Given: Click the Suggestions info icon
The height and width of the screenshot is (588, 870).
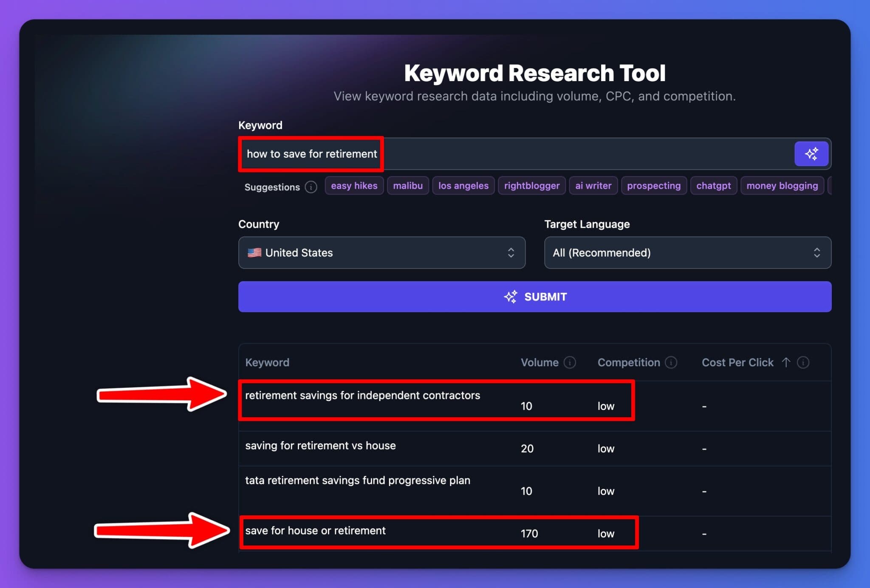Looking at the screenshot, I should click(311, 187).
